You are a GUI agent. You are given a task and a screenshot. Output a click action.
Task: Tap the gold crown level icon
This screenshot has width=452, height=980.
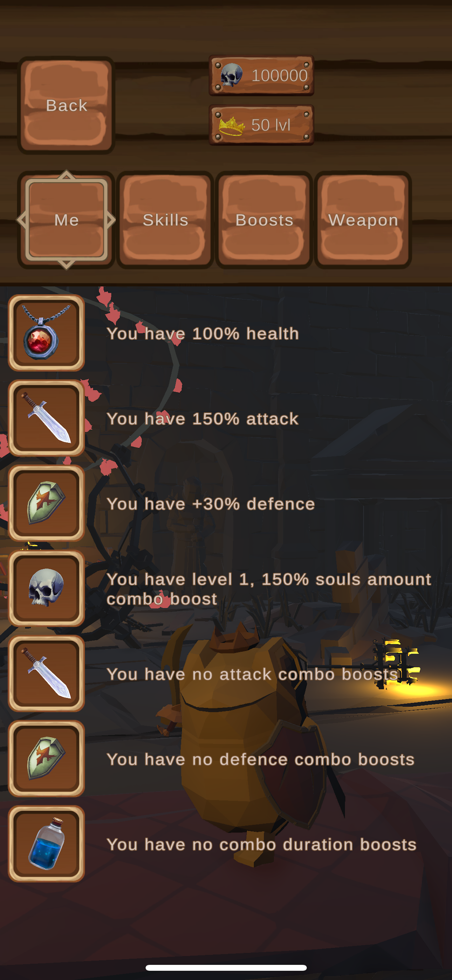pyautogui.click(x=231, y=125)
